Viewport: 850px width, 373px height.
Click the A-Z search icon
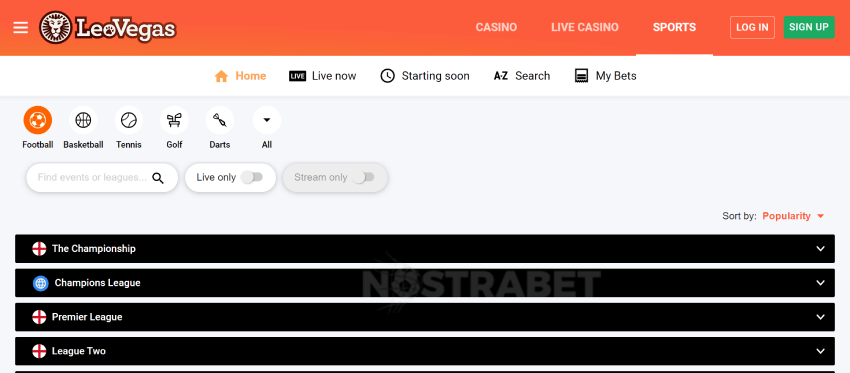click(501, 76)
